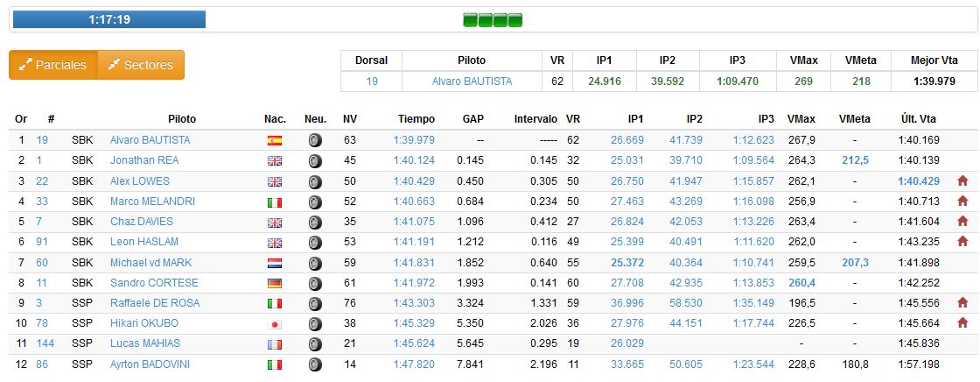Click the tyre icon for Alvaro BAUTISTA

[315, 140]
